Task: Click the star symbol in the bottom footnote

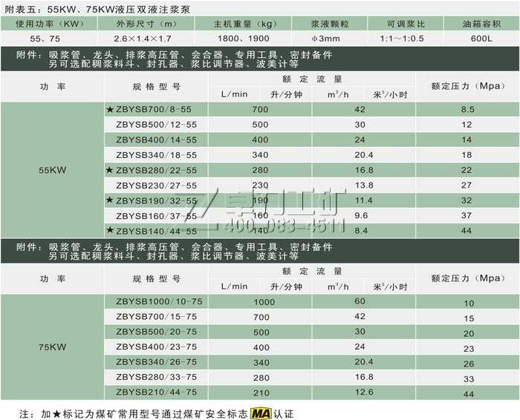Action: [x=54, y=412]
